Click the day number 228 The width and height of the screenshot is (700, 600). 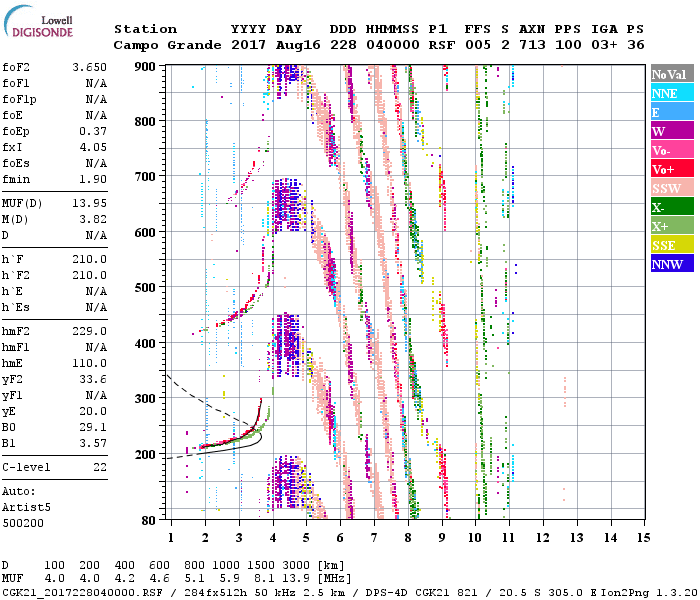pyautogui.click(x=343, y=45)
